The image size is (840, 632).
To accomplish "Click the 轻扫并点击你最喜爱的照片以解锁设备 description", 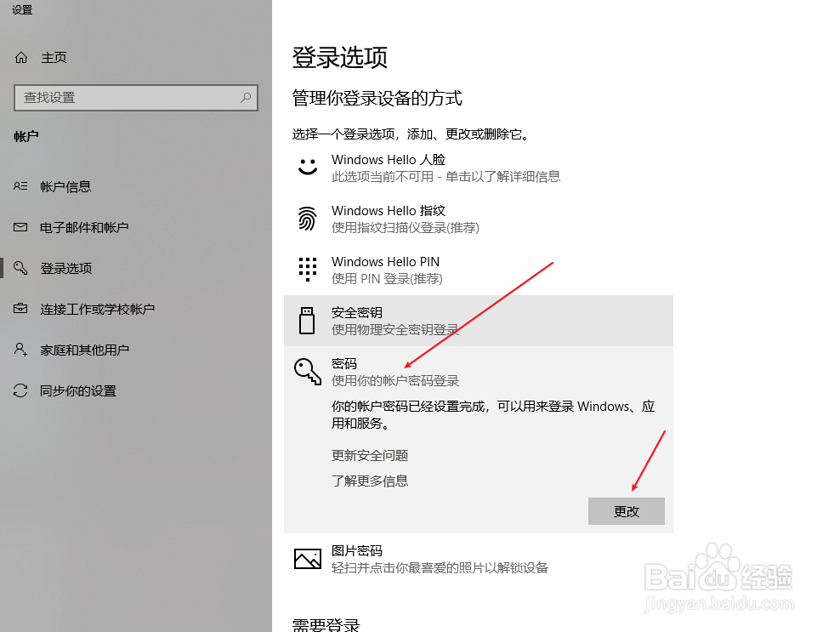I will 440,567.
